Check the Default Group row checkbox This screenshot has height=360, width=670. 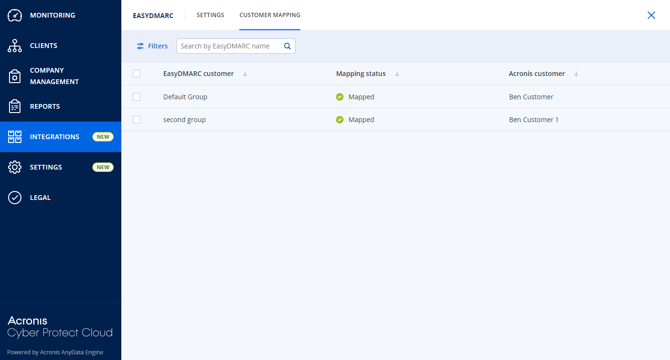pyautogui.click(x=137, y=97)
